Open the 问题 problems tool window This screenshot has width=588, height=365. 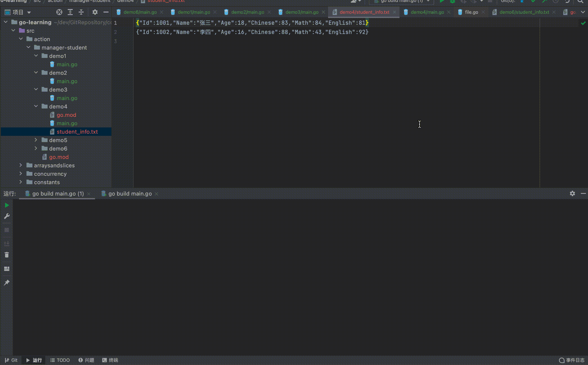(x=86, y=360)
